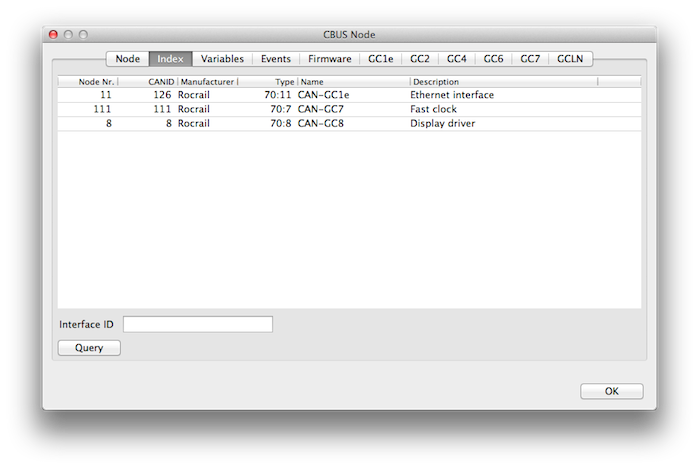Select the CAN-GC8 Display driver row
The height and width of the screenshot is (469, 699).
[349, 123]
